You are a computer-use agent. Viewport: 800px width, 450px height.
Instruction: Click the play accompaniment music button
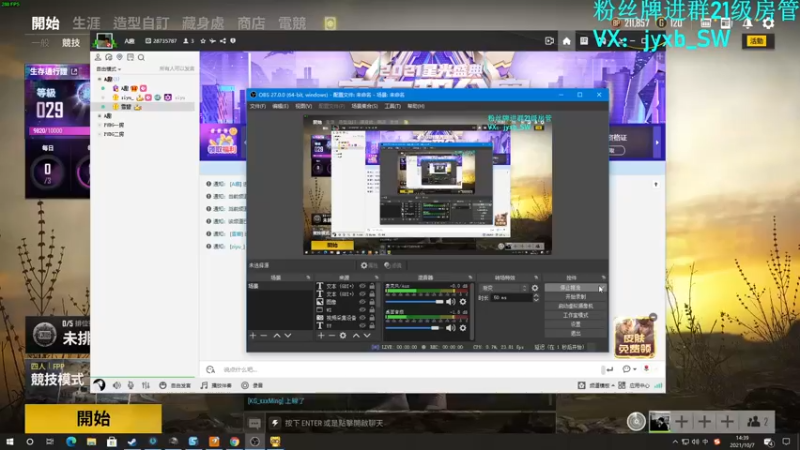[x=216, y=385]
